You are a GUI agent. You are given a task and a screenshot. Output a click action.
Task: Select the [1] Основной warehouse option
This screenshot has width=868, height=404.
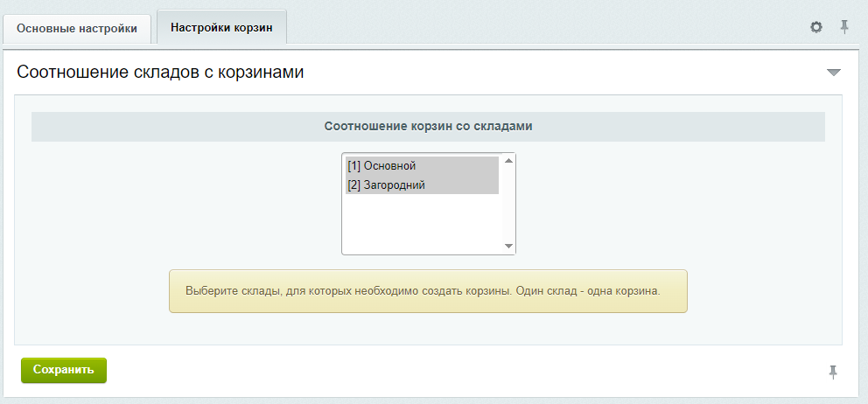pos(422,165)
